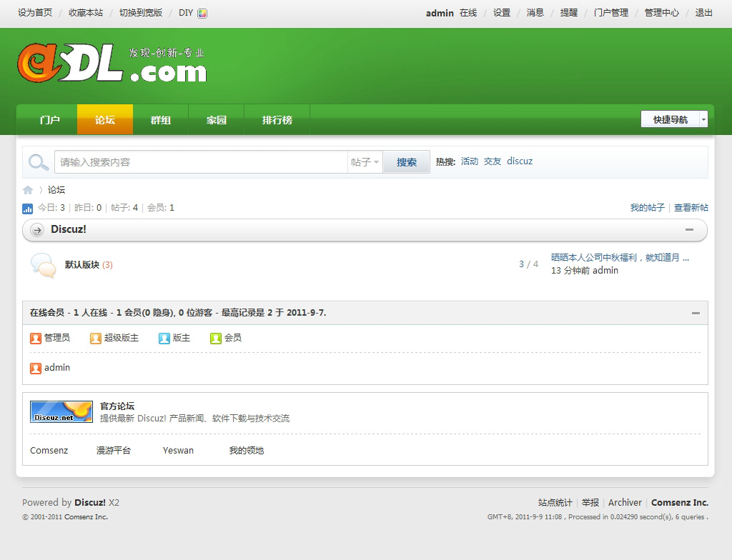
Task: Open the admin user profile link
Action: pyautogui.click(x=440, y=13)
